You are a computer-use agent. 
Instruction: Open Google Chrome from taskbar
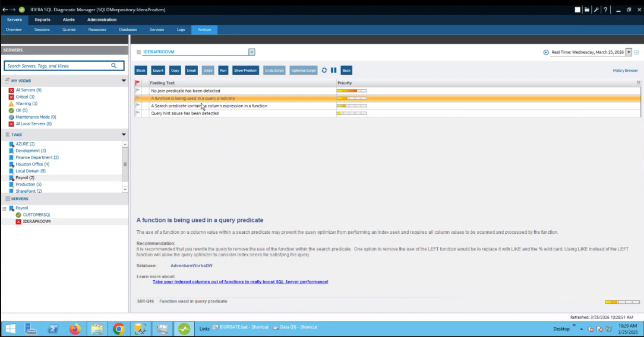coord(119,329)
